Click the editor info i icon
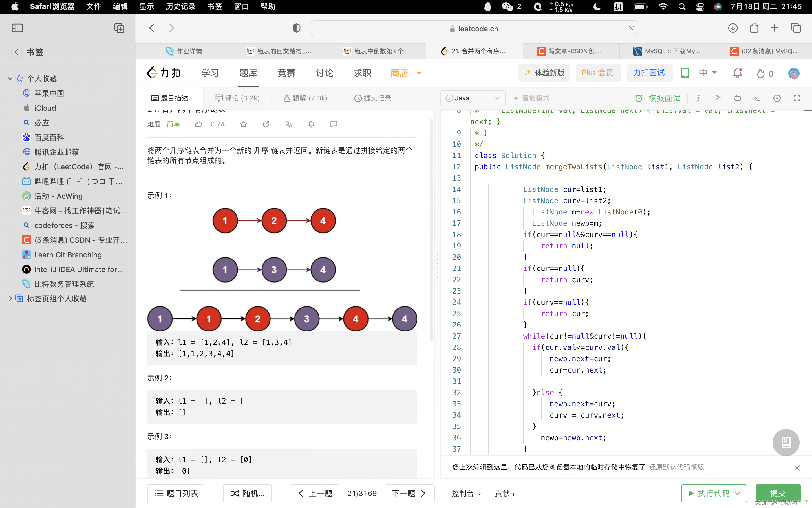This screenshot has height=508, width=812. [698, 98]
